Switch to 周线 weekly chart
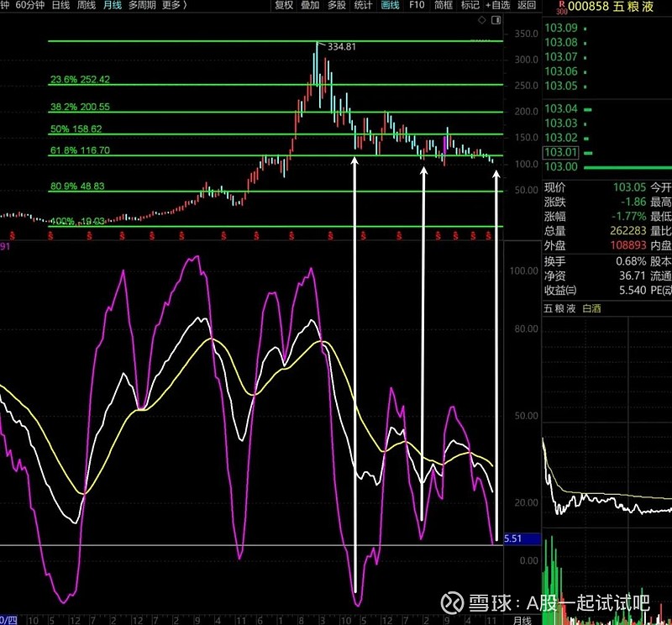Image resolution: width=672 pixels, height=625 pixels. pos(87,5)
